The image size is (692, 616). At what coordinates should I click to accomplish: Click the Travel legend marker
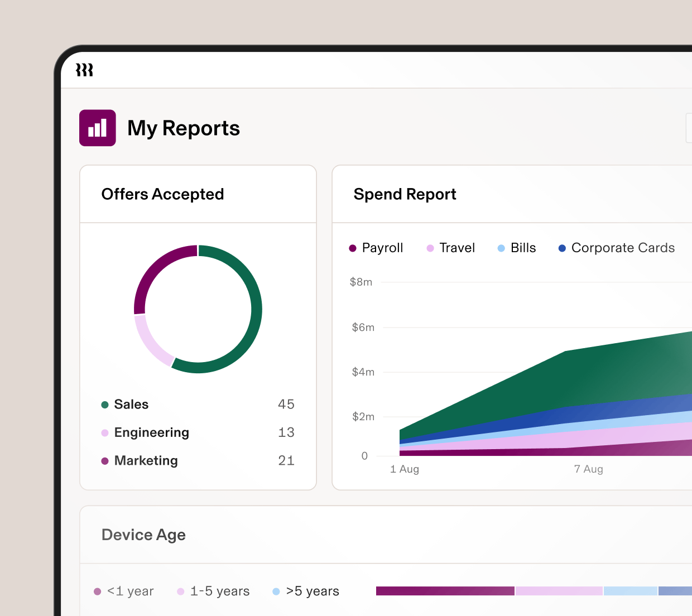[430, 248]
